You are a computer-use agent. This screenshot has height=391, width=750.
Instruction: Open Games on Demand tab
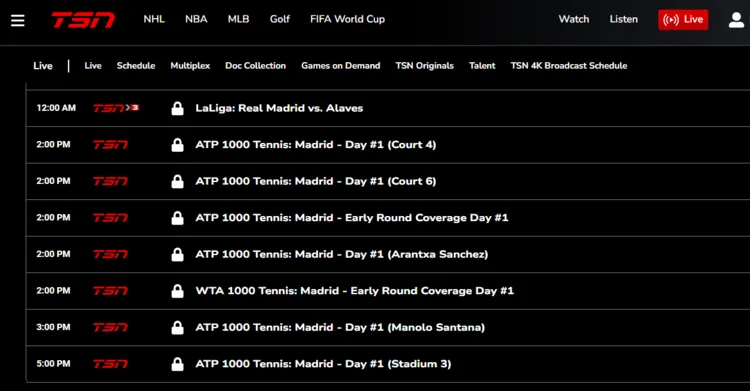pyautogui.click(x=341, y=66)
